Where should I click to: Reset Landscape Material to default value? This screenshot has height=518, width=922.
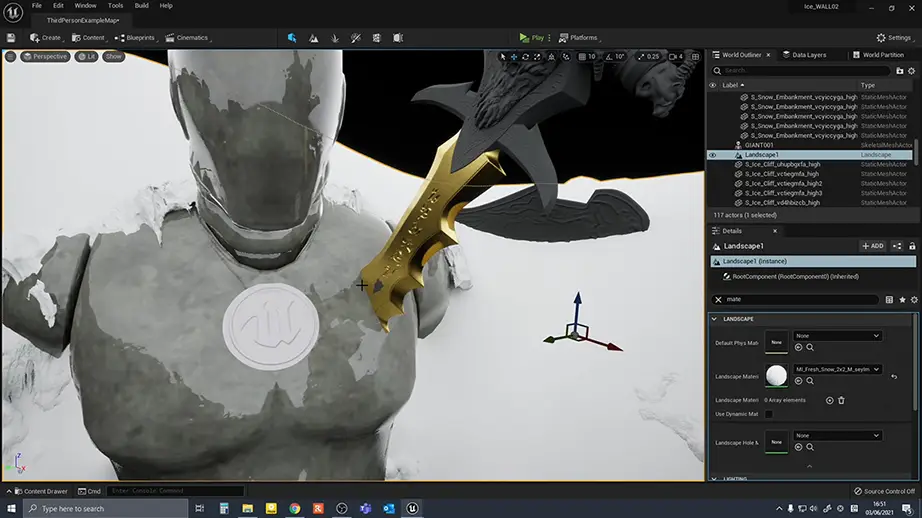tap(893, 376)
